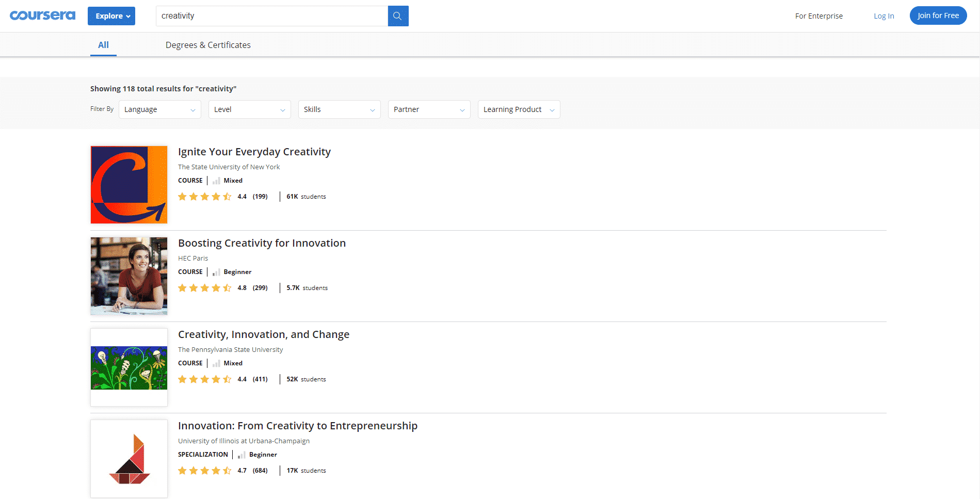Open Ignite Your Everyday Creativity course
This screenshot has width=980, height=499.
[254, 152]
